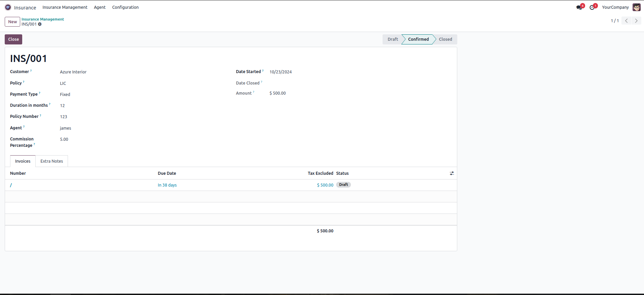The width and height of the screenshot is (644, 295).
Task: Sort invoices by Status column
Action: [x=342, y=173]
